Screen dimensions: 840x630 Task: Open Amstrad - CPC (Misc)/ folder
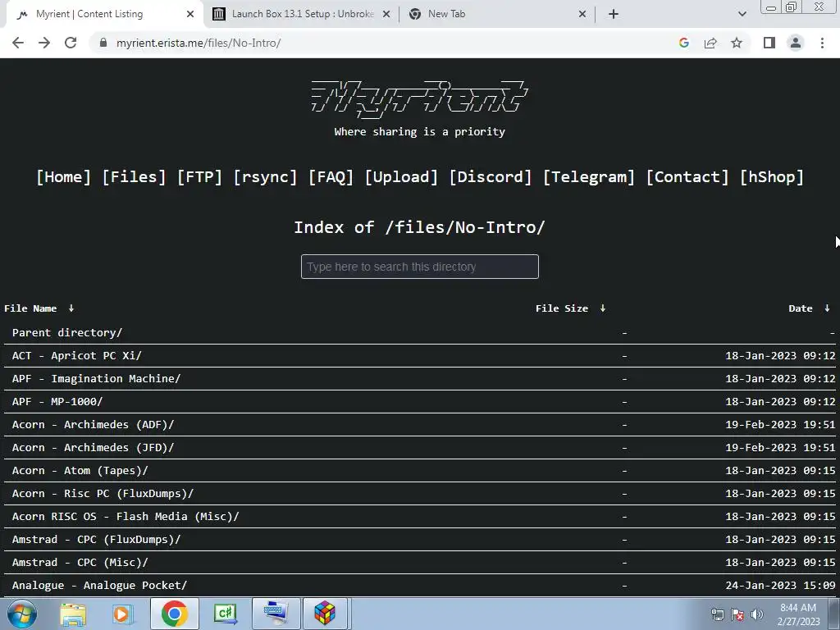80,563
